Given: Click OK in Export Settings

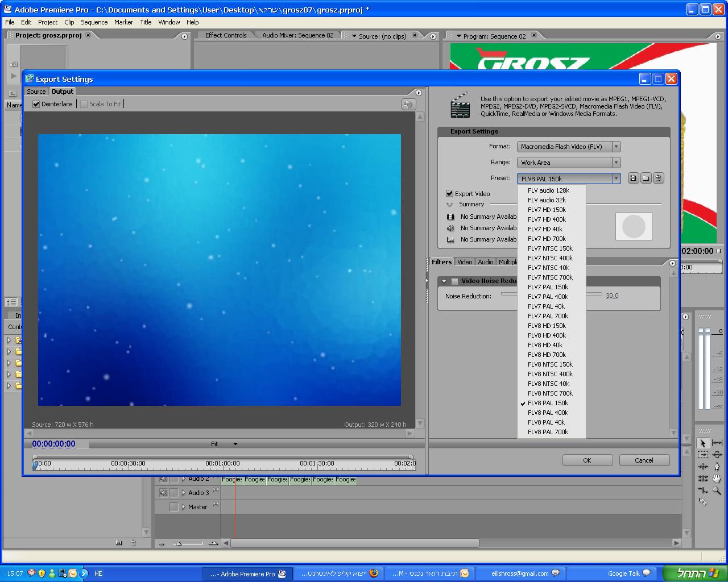Looking at the screenshot, I should 588,460.
